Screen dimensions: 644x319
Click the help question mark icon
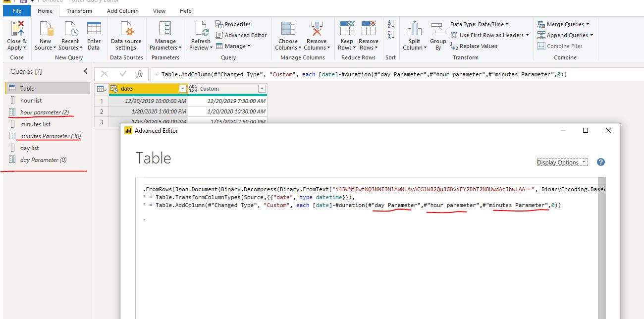pyautogui.click(x=601, y=162)
